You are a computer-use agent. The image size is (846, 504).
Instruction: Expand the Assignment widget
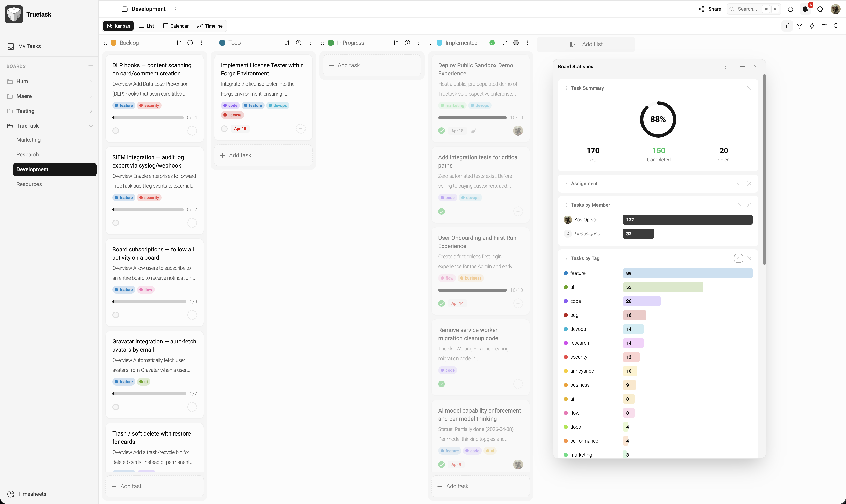coord(738,184)
